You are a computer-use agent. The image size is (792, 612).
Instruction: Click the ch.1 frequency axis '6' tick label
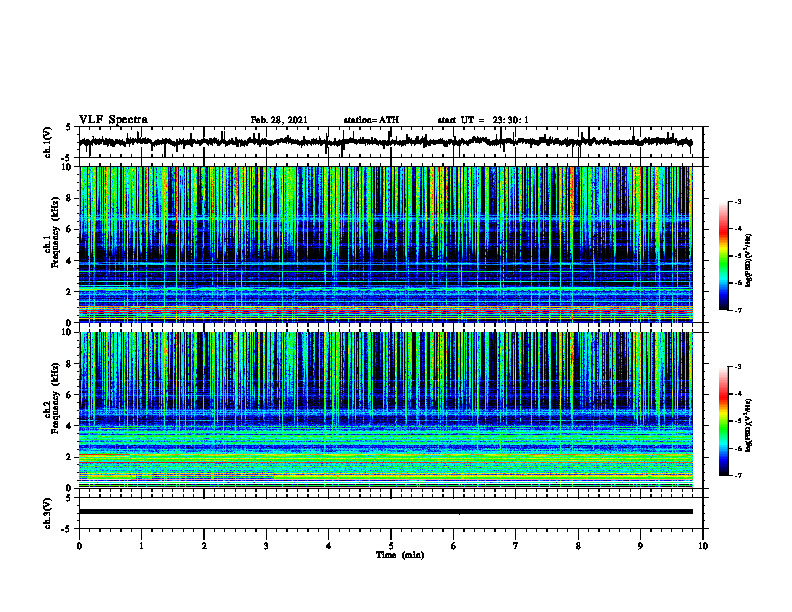click(x=70, y=229)
